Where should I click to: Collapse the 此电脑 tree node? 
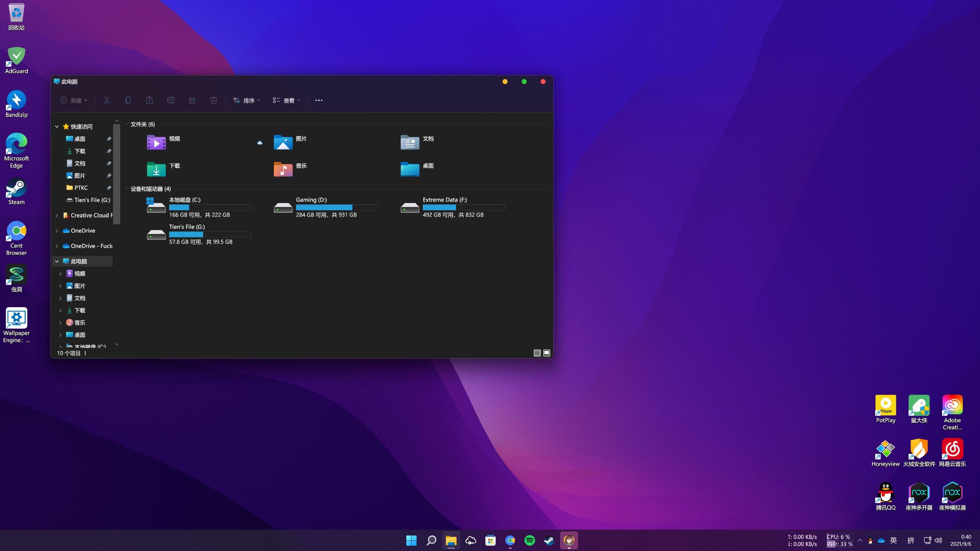57,261
